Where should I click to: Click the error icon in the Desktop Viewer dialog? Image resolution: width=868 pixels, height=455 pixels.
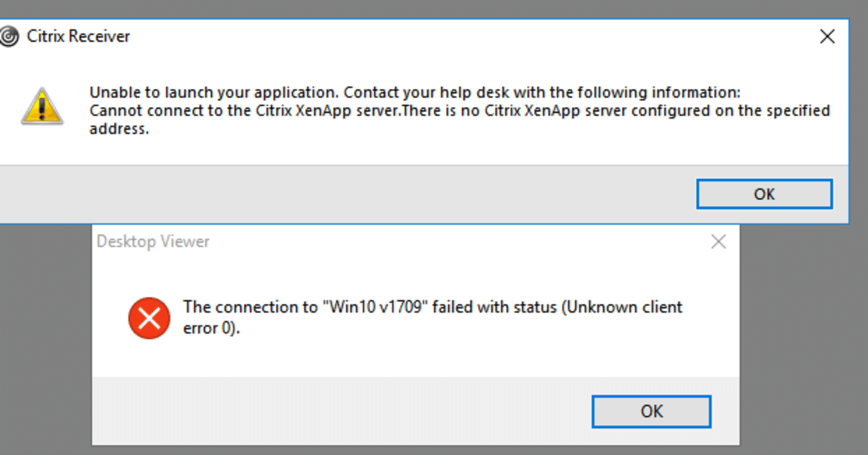149,318
